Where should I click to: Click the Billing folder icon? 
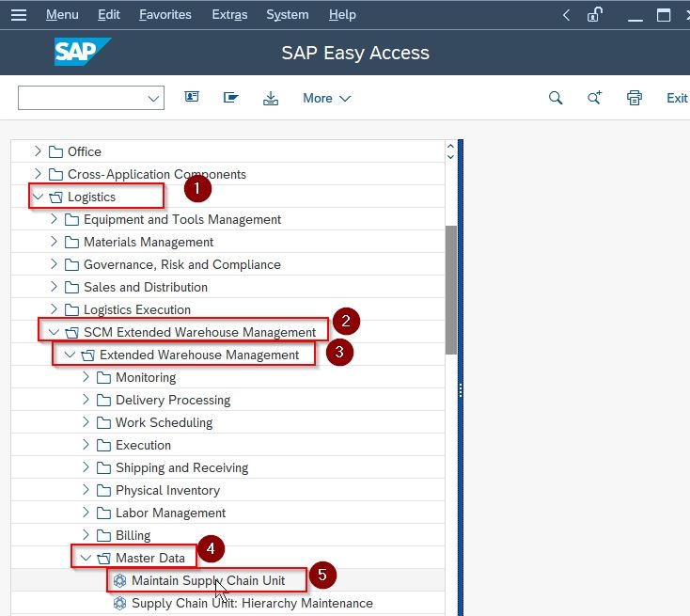tap(103, 535)
